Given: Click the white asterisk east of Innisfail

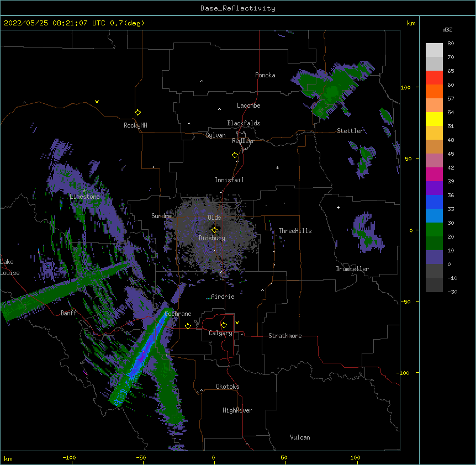Looking at the screenshot, I should (x=277, y=167).
